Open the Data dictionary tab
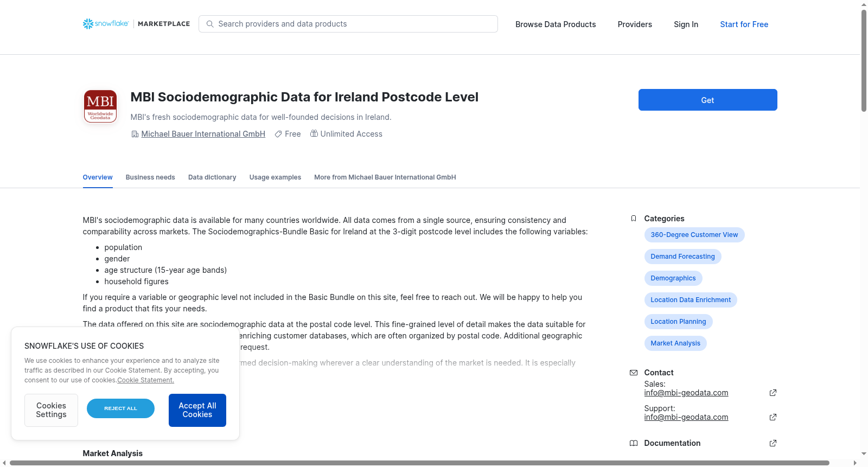The height and width of the screenshot is (467, 868). click(212, 177)
